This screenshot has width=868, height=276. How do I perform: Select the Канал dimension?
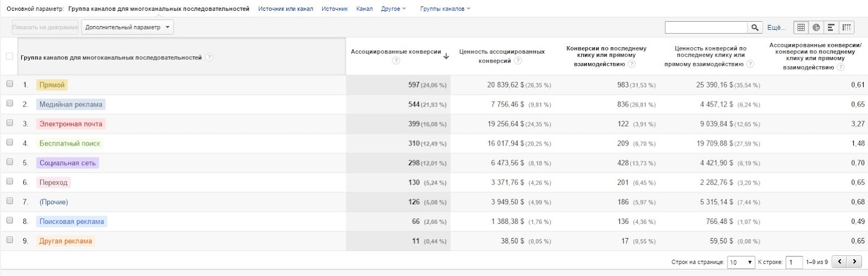coord(365,9)
